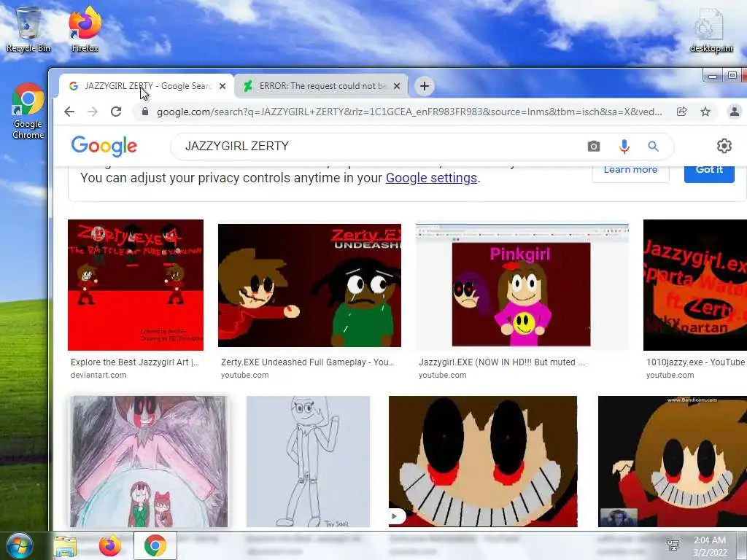747x560 pixels.
Task: Open a new Chrome tab
Action: 425,86
